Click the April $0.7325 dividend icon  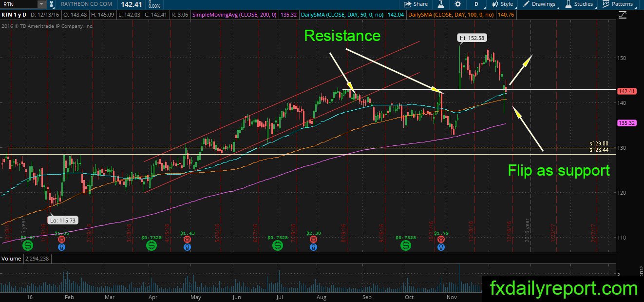[x=152, y=246]
